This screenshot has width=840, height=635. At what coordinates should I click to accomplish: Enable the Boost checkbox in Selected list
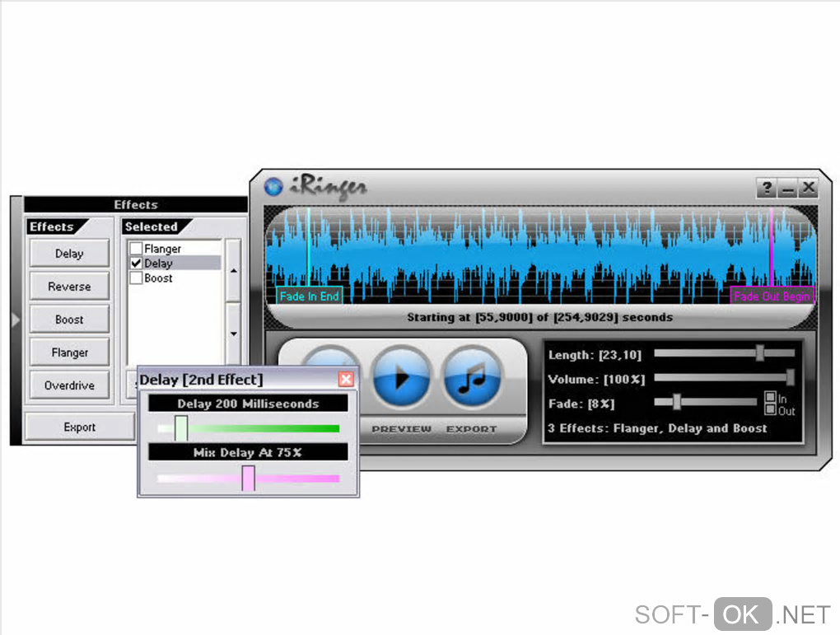coord(136,278)
